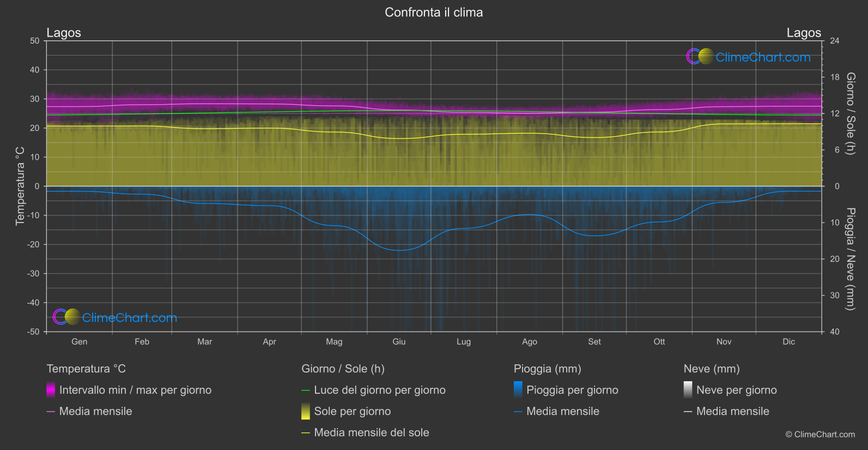Image resolution: width=868 pixels, height=450 pixels.
Task: Click the 'Temperatura °C' legend heading
Action: [86, 369]
